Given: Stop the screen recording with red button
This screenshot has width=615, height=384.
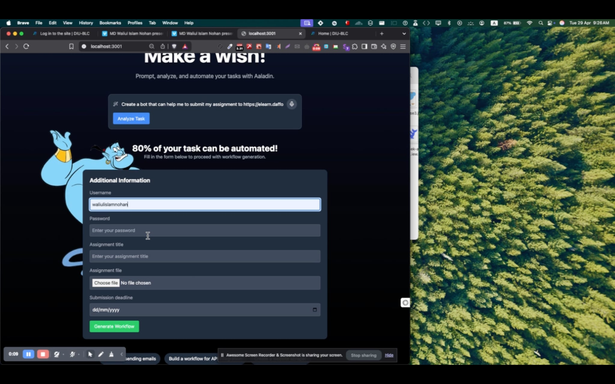Looking at the screenshot, I should [x=43, y=354].
